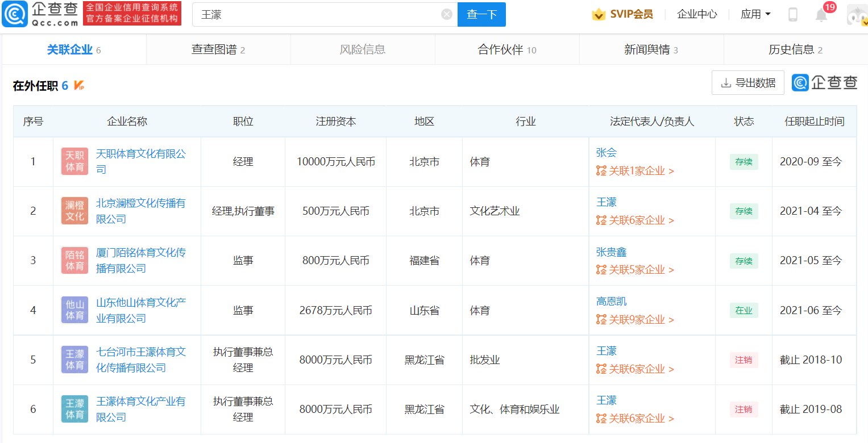Open 七台河市王濛体育文化传播有限公司 company link
The image size is (868, 443).
(140, 360)
